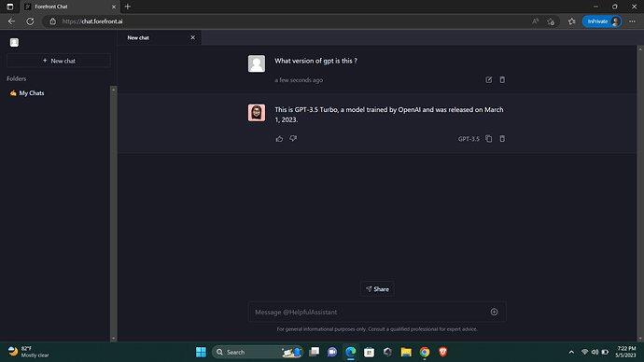This screenshot has height=362, width=644.
Task: Open volume control in system tray
Action: point(595,352)
